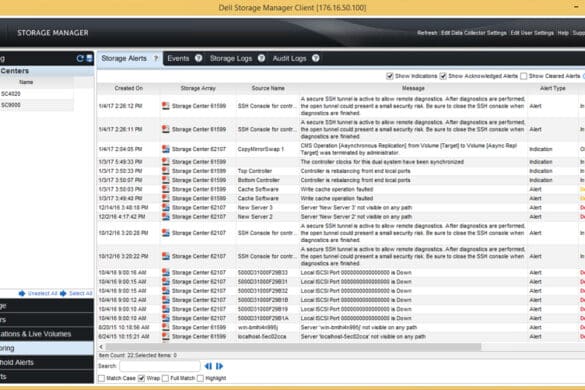Click search previous arrow icon
This screenshot has width=585, height=390.
208,366
